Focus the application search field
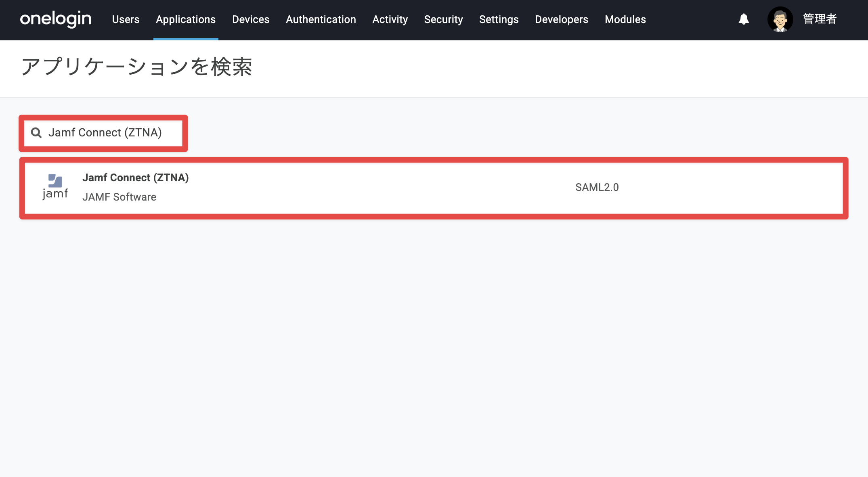Screen dimensions: 868x477 103,133
